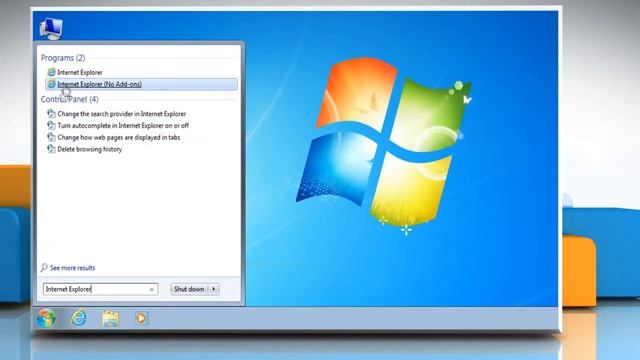
Task: Clear the search box with the X
Action: [x=151, y=289]
